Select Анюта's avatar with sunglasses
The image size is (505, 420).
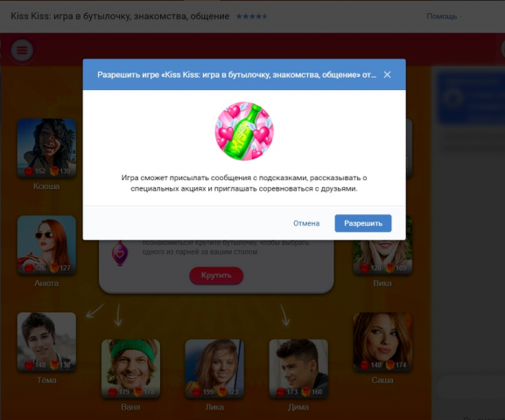pyautogui.click(x=46, y=245)
